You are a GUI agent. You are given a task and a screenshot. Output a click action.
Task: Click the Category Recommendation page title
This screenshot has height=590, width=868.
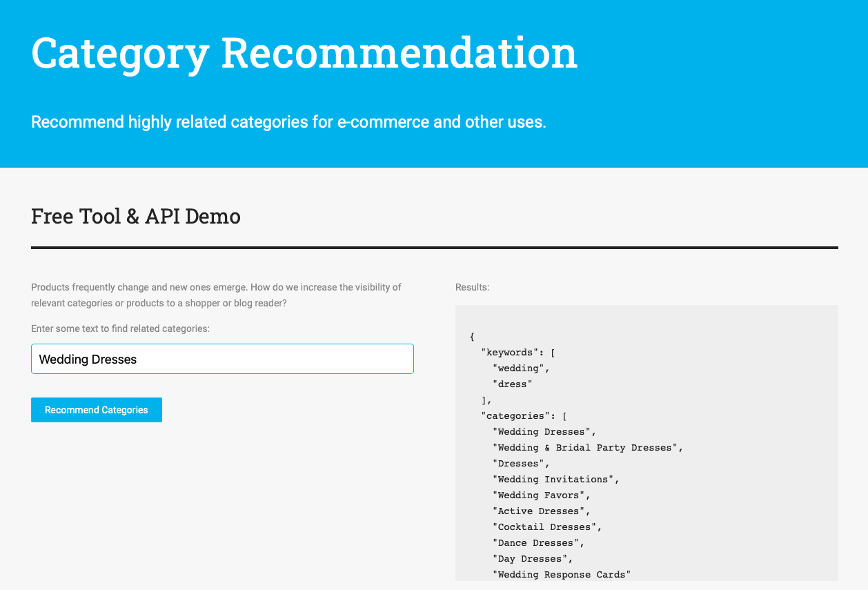coord(304,52)
